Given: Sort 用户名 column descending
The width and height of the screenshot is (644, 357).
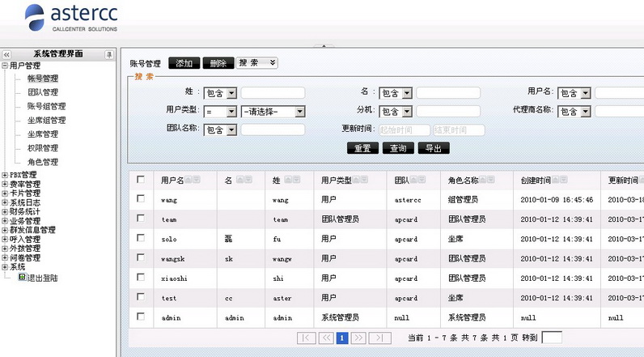Looking at the screenshot, I should pyautogui.click(x=197, y=180).
